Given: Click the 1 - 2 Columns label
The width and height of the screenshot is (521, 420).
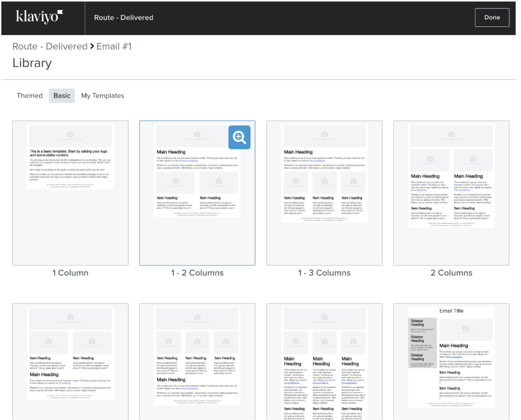Looking at the screenshot, I should [x=197, y=273].
